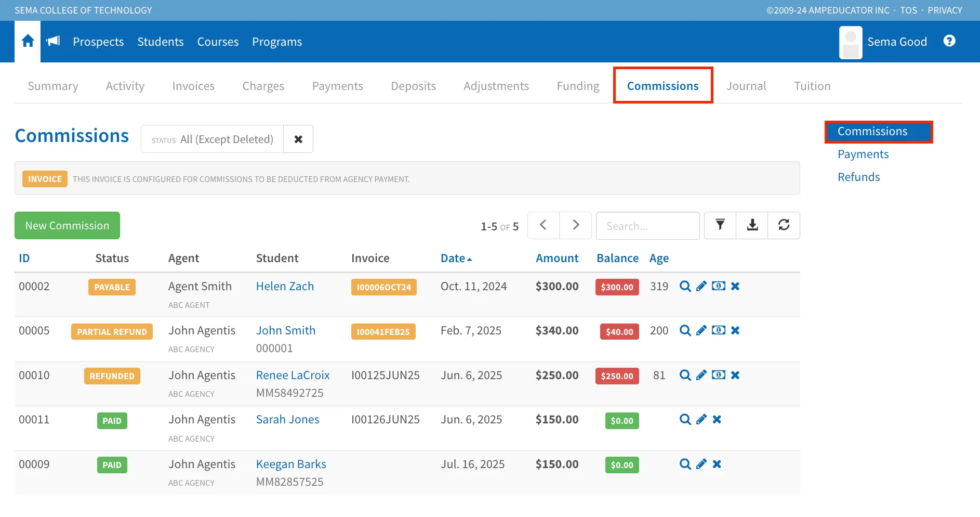Switch to the Payments tab
The height and width of the screenshot is (517, 980).
pyautogui.click(x=338, y=86)
